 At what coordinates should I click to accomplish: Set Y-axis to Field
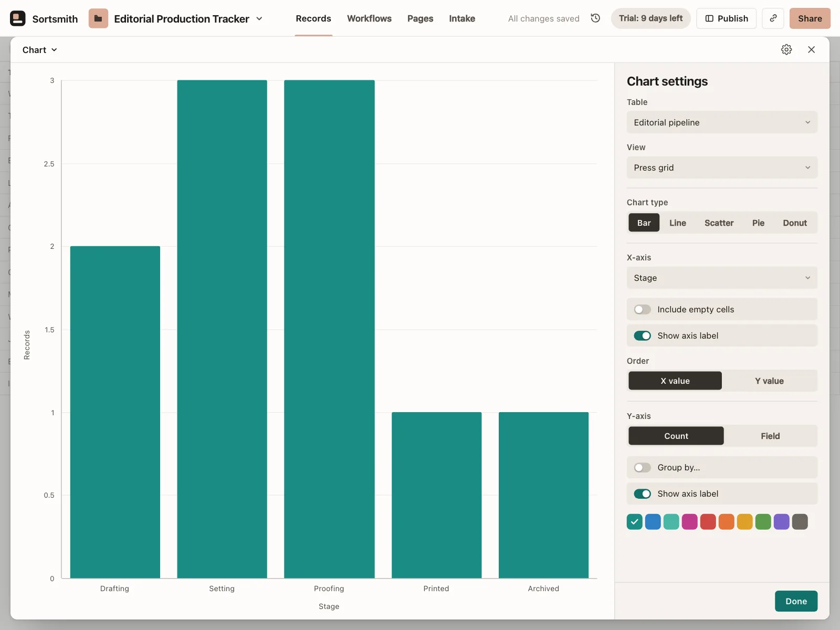(x=770, y=436)
